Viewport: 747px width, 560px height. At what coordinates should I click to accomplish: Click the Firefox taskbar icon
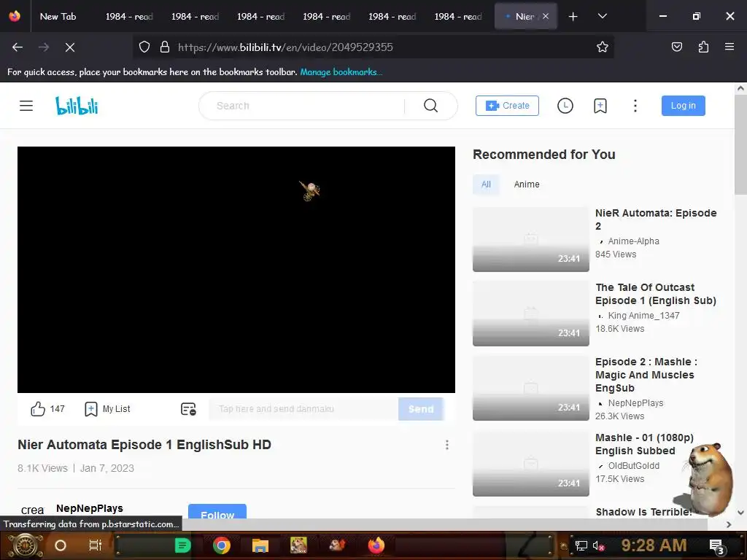(x=376, y=545)
